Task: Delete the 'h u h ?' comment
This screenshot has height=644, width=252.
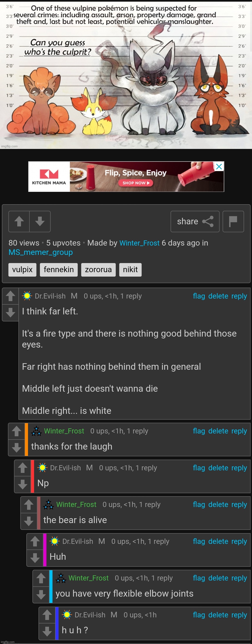Action: [x=218, y=615]
